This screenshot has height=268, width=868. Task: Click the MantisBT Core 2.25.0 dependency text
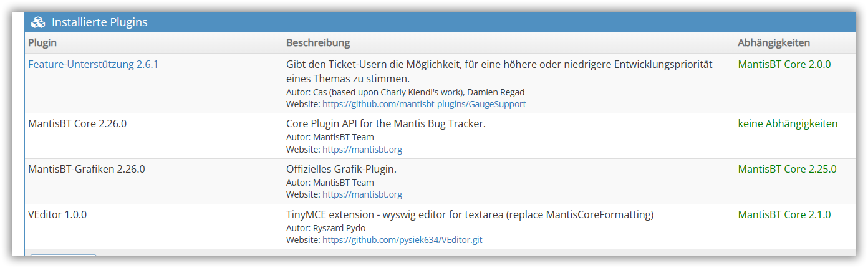787,169
